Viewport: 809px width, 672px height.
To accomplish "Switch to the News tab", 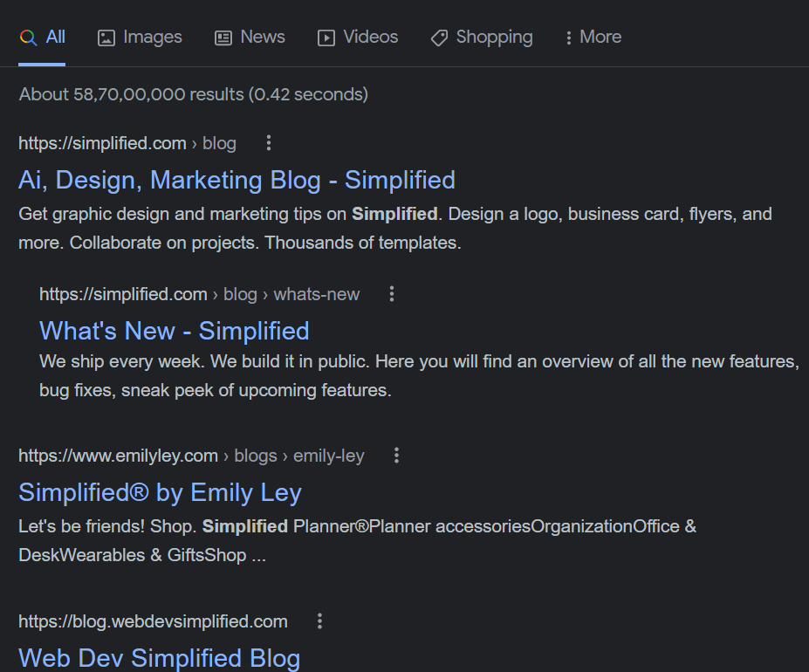I will click(x=250, y=38).
